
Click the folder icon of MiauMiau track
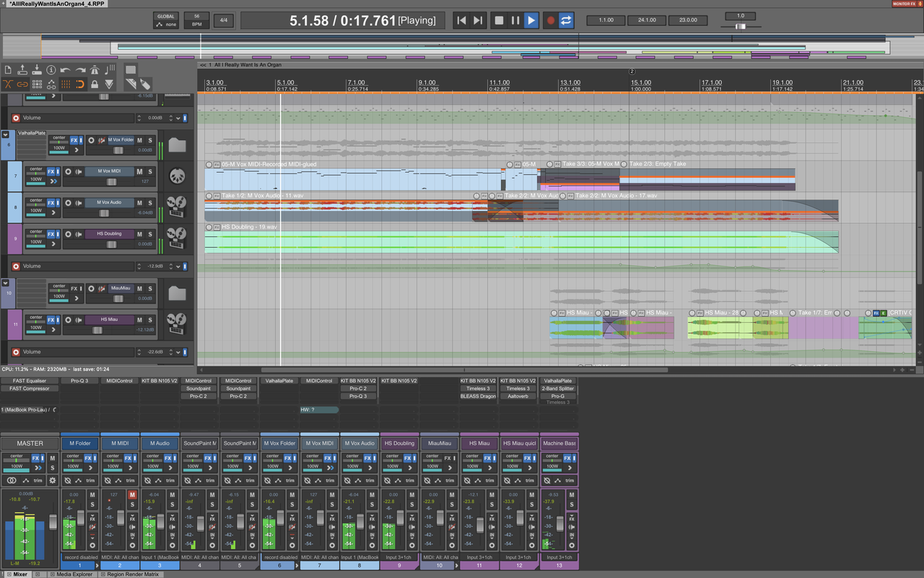[177, 293]
